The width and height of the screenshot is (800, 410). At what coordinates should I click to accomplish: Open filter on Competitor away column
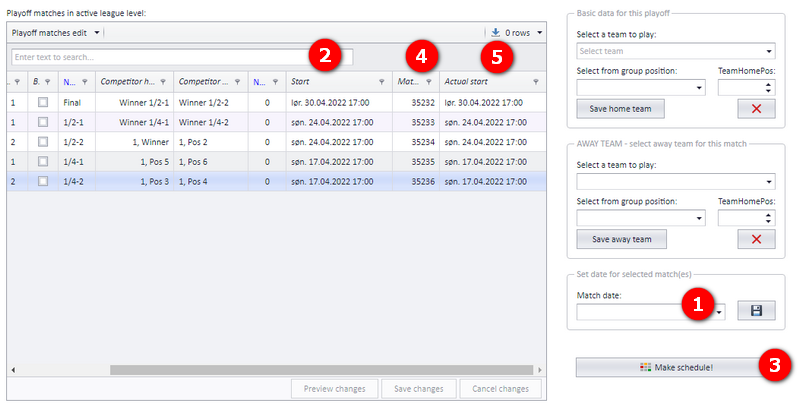[237, 82]
